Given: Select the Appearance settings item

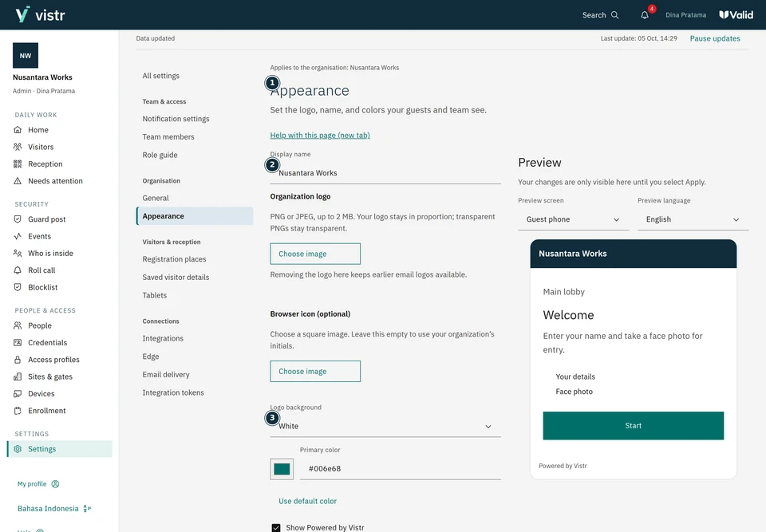Looking at the screenshot, I should pyautogui.click(x=195, y=216).
